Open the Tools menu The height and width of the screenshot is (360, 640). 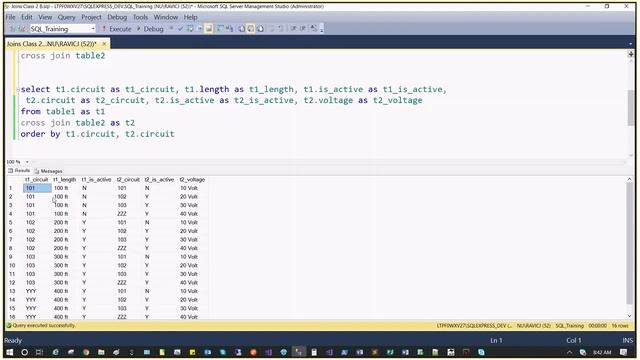coord(140,17)
